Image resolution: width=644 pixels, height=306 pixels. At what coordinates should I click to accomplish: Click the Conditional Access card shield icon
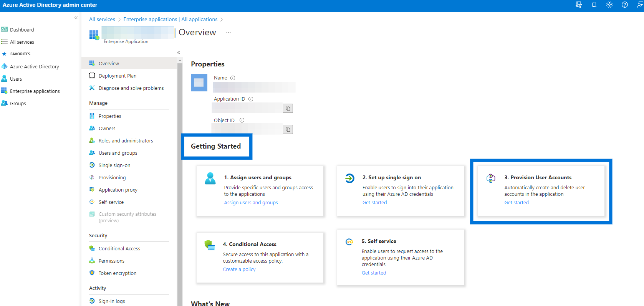pos(210,245)
